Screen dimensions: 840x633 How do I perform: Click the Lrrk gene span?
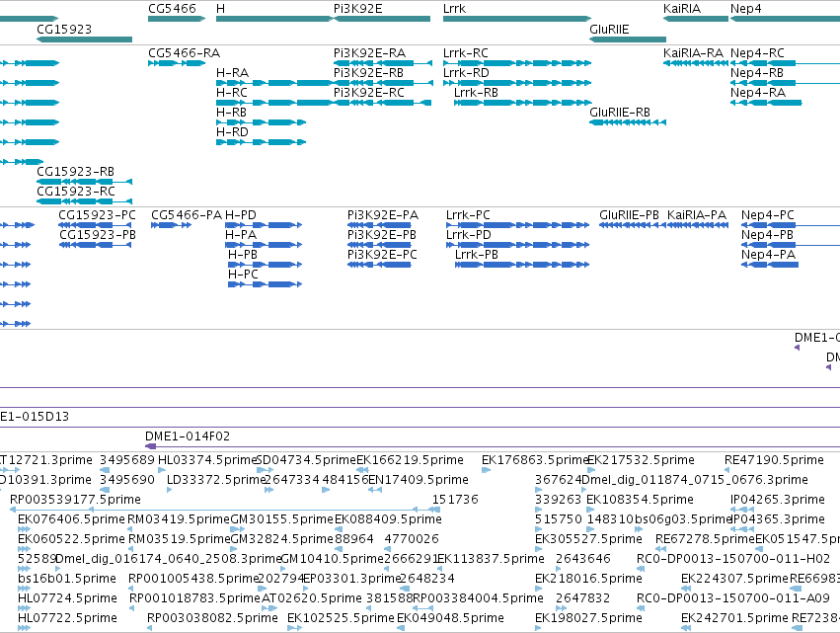point(517,19)
